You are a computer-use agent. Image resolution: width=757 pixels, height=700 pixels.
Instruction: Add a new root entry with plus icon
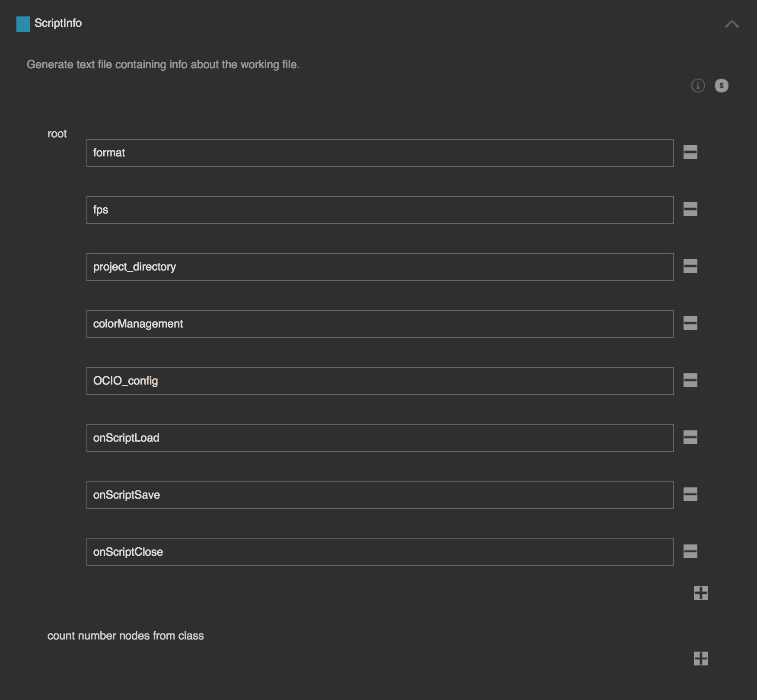pos(700,593)
